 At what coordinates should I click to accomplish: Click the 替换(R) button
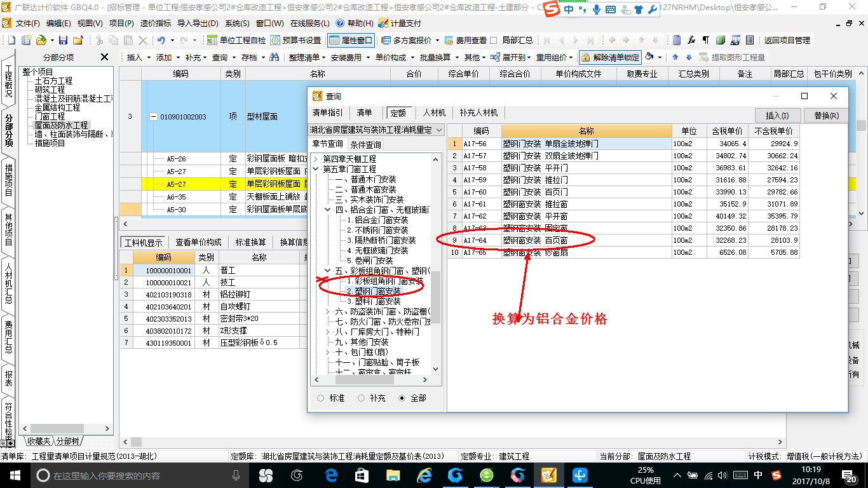point(825,116)
